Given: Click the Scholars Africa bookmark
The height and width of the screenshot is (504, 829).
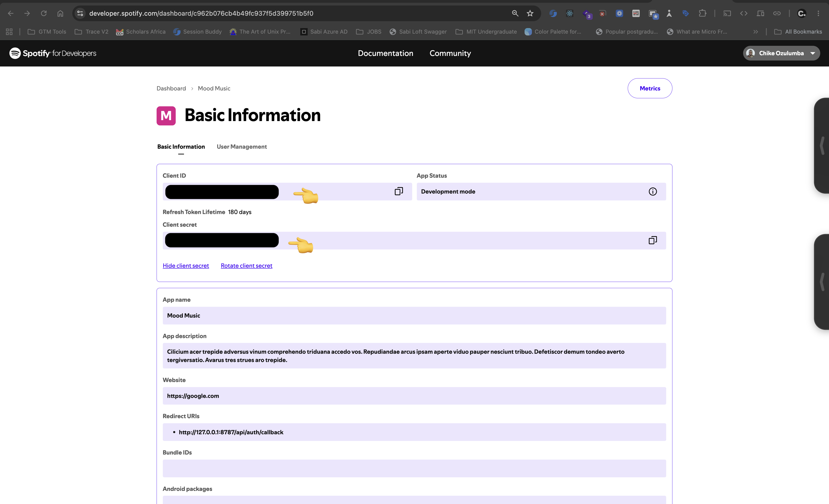Looking at the screenshot, I should point(141,32).
